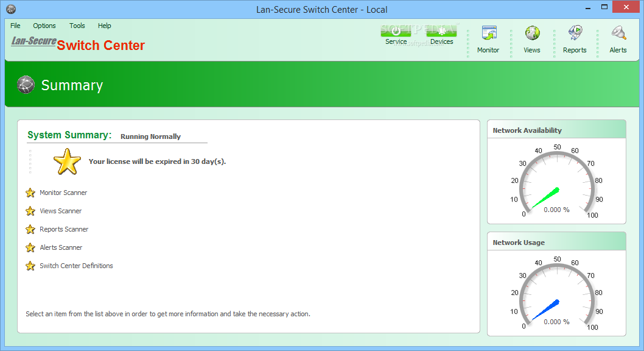Close the Switch Center window
The width and height of the screenshot is (644, 351).
[626, 7]
